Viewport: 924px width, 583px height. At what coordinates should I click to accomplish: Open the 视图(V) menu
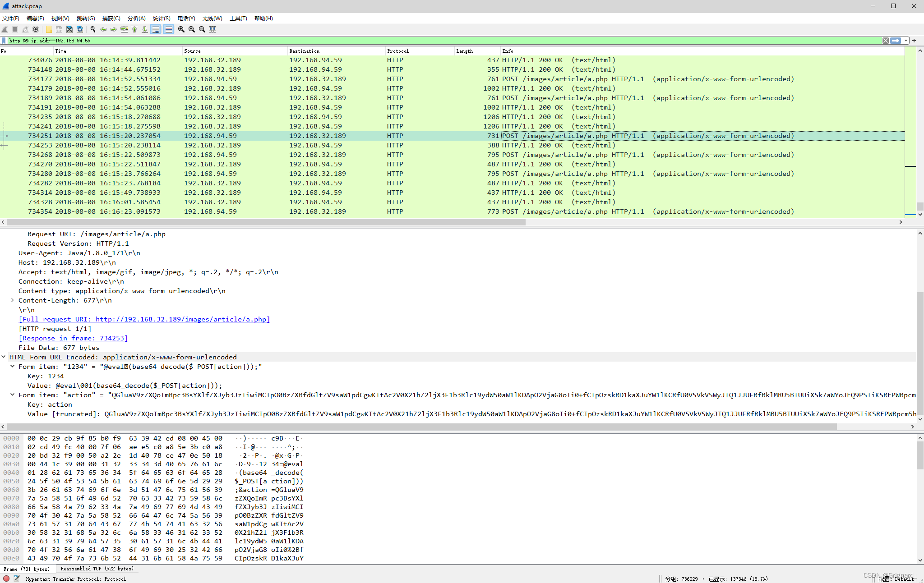click(60, 18)
